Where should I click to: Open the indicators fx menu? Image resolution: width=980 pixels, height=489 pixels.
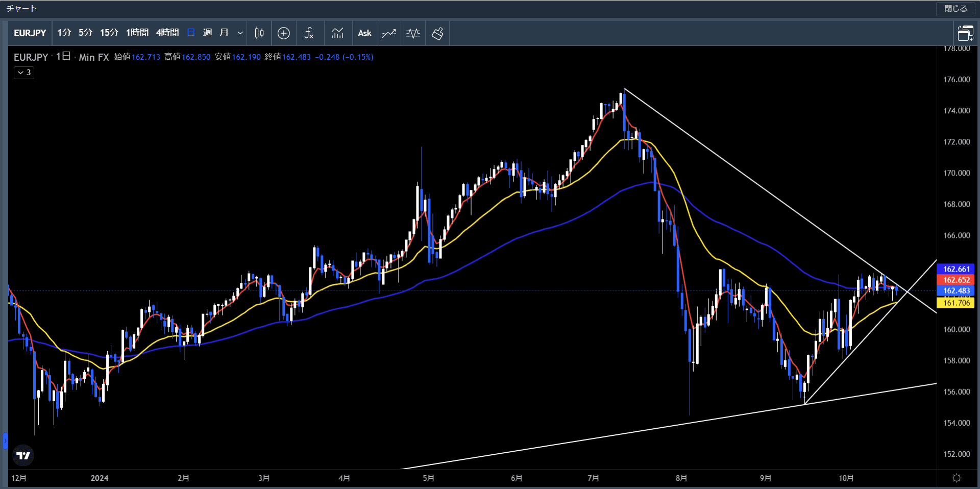pyautogui.click(x=309, y=33)
